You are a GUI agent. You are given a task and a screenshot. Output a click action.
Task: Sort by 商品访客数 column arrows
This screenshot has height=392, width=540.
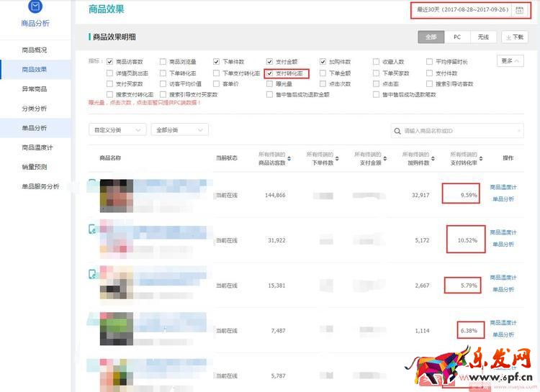tap(289, 158)
